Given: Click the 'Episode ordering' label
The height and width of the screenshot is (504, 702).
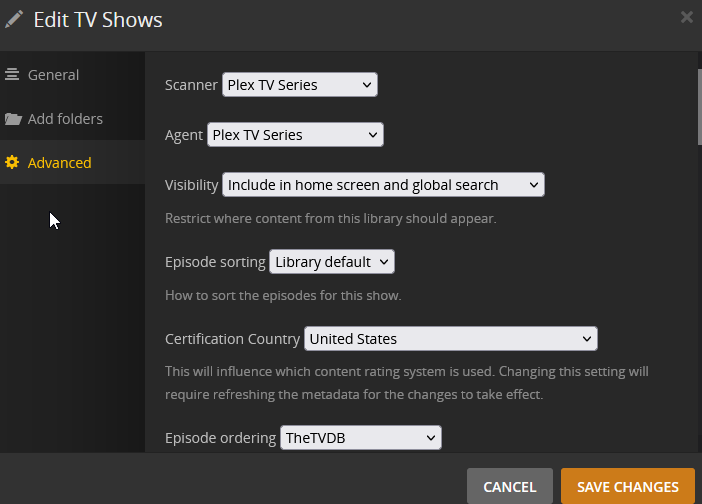Looking at the screenshot, I should [x=220, y=437].
